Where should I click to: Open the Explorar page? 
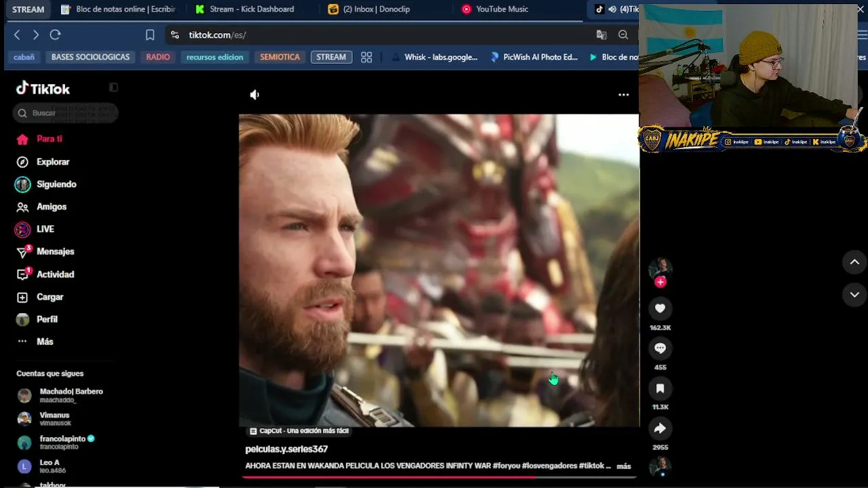tap(43, 162)
